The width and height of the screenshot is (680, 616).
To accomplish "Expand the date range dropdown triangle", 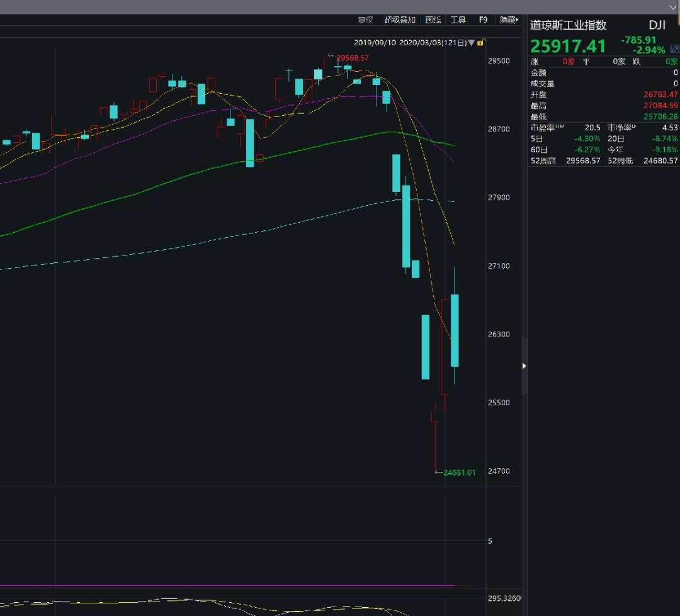I will tap(472, 43).
